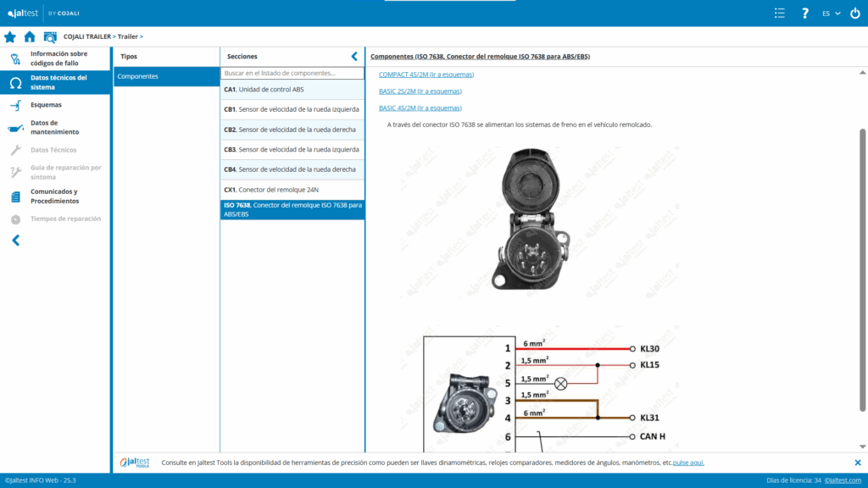Image resolution: width=868 pixels, height=488 pixels.
Task: Open Esquemas from the sidebar
Action: point(46,105)
